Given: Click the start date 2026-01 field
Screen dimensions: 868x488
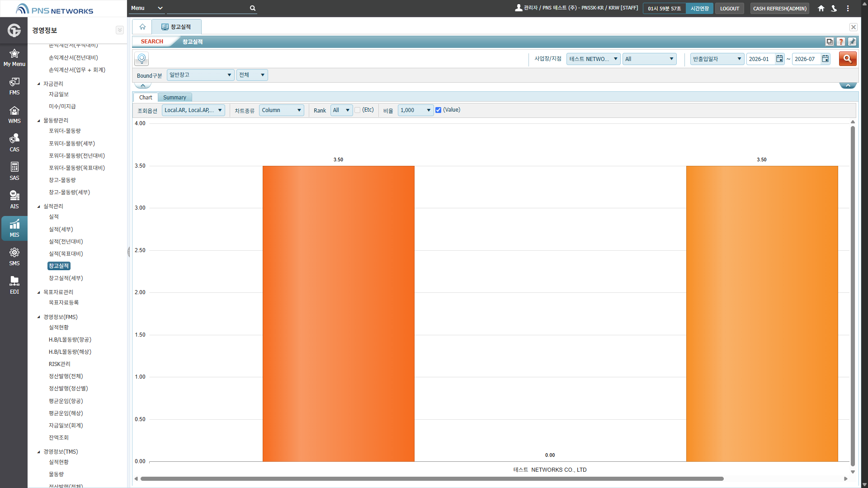Looking at the screenshot, I should (x=760, y=59).
